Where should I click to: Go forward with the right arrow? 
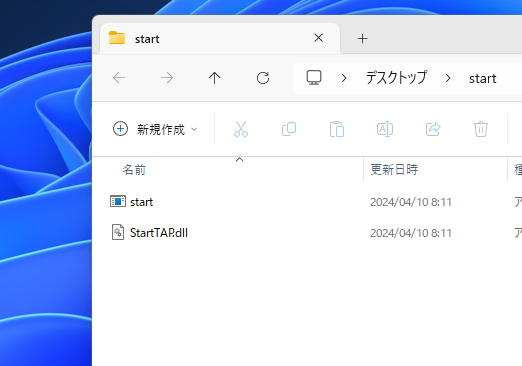[167, 78]
